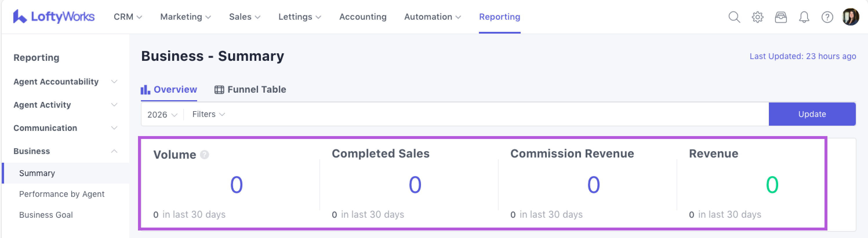Image resolution: width=868 pixels, height=238 pixels.
Task: Open the Accounting menu item
Action: [x=363, y=17]
